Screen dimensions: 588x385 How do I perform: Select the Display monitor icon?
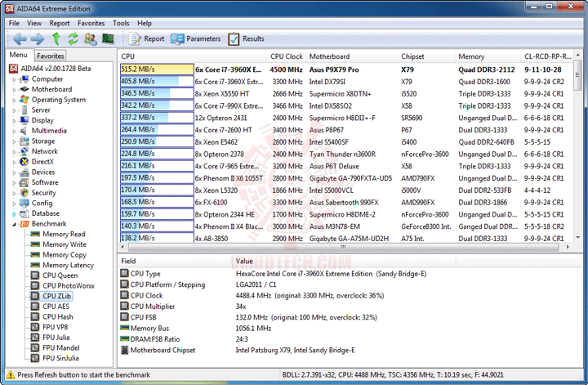[24, 120]
